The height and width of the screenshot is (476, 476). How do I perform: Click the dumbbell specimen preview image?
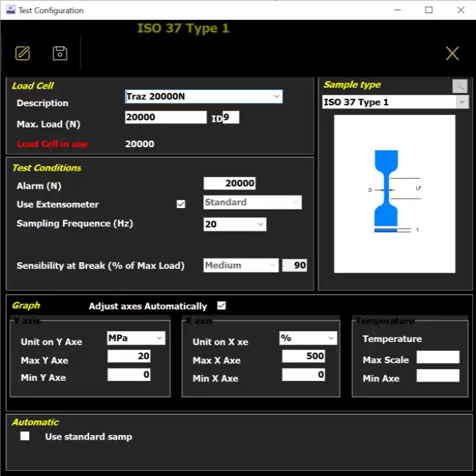coord(394,193)
